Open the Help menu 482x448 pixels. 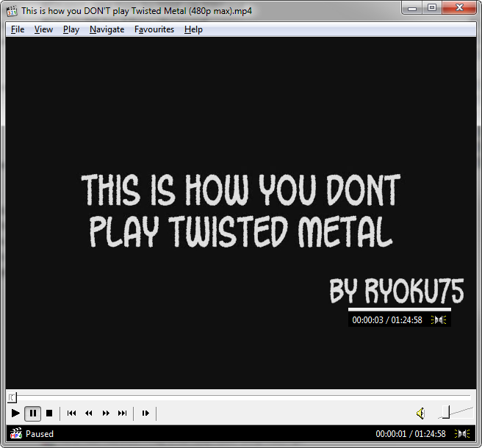193,29
